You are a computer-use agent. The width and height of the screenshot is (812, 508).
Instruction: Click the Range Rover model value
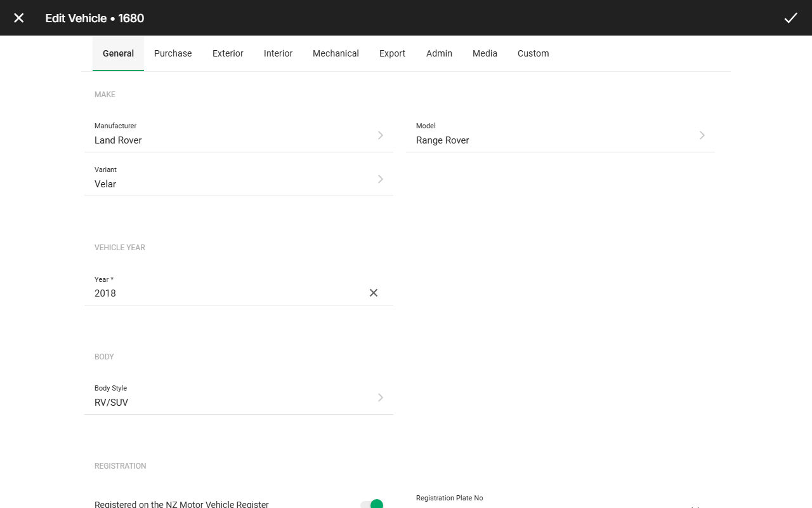coord(442,140)
